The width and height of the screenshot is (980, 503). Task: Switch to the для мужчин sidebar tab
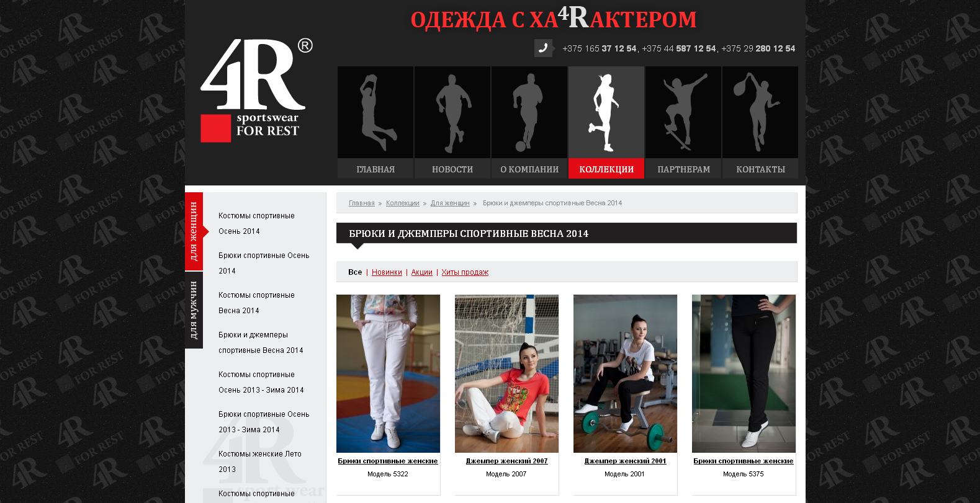(194, 310)
